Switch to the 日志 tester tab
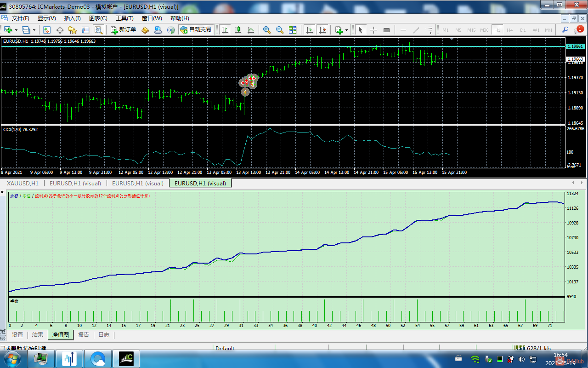 pyautogui.click(x=104, y=335)
